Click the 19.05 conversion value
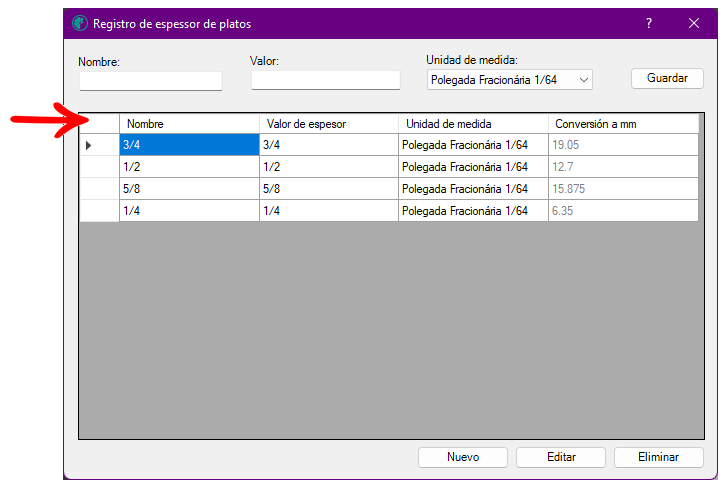This screenshot has width=726, height=487. tap(623, 145)
